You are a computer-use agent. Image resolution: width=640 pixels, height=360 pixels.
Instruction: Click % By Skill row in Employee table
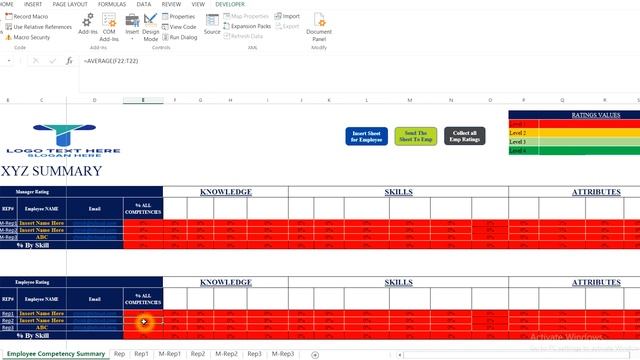[33, 336]
